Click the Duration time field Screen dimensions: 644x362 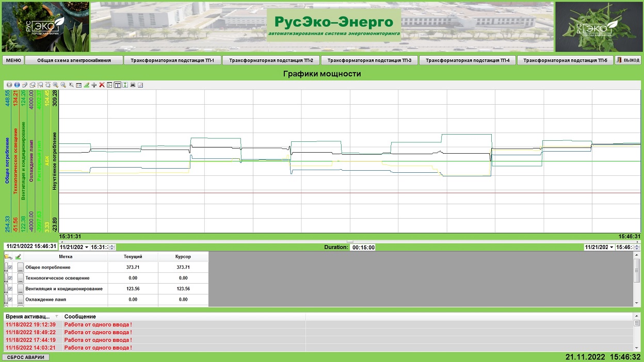363,247
